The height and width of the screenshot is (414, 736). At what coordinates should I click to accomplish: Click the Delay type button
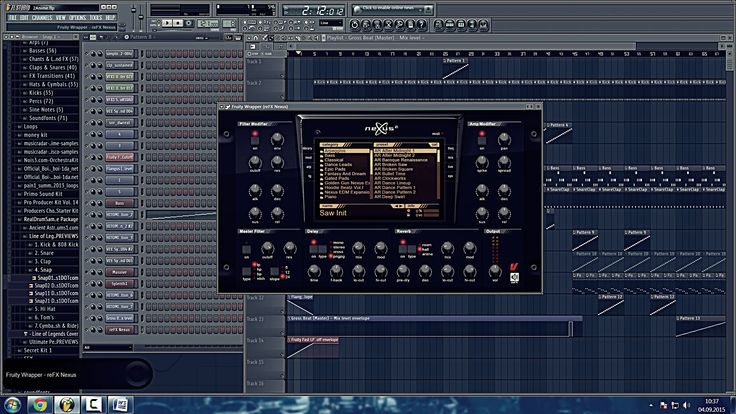point(323,249)
